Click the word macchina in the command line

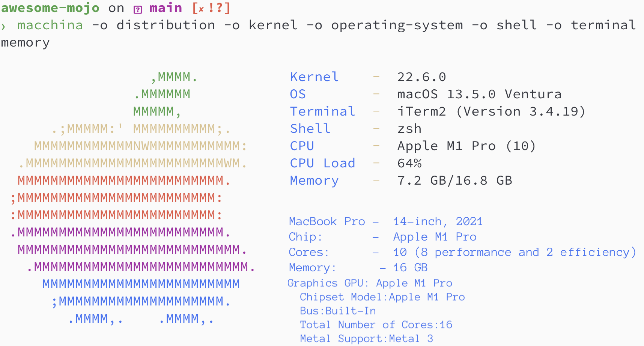pos(50,25)
